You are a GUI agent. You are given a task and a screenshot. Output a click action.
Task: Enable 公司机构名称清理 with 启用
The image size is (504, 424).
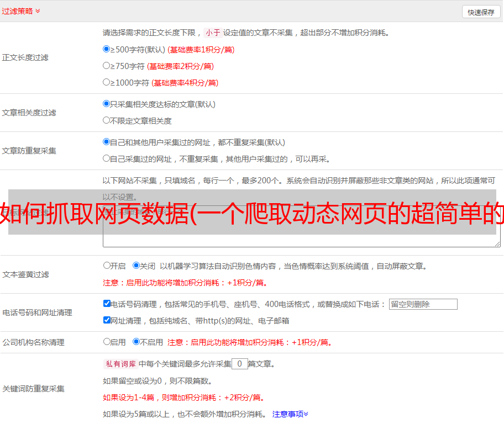click(x=107, y=342)
